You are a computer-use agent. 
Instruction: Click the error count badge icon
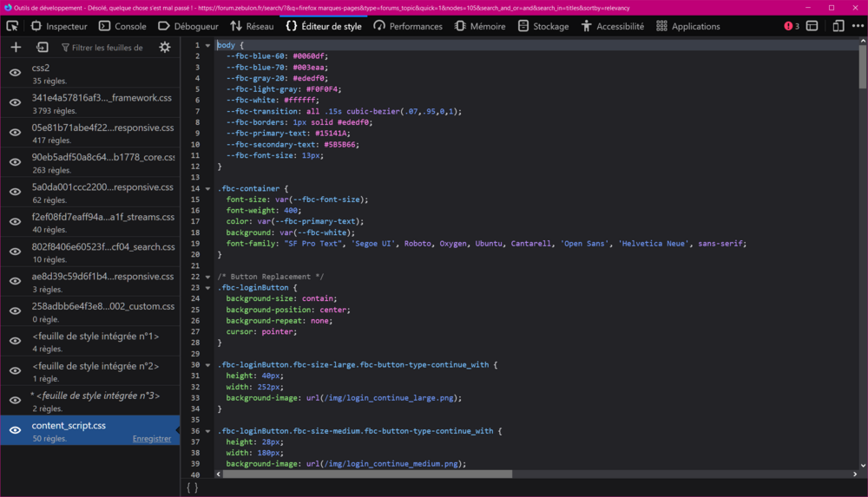click(792, 26)
